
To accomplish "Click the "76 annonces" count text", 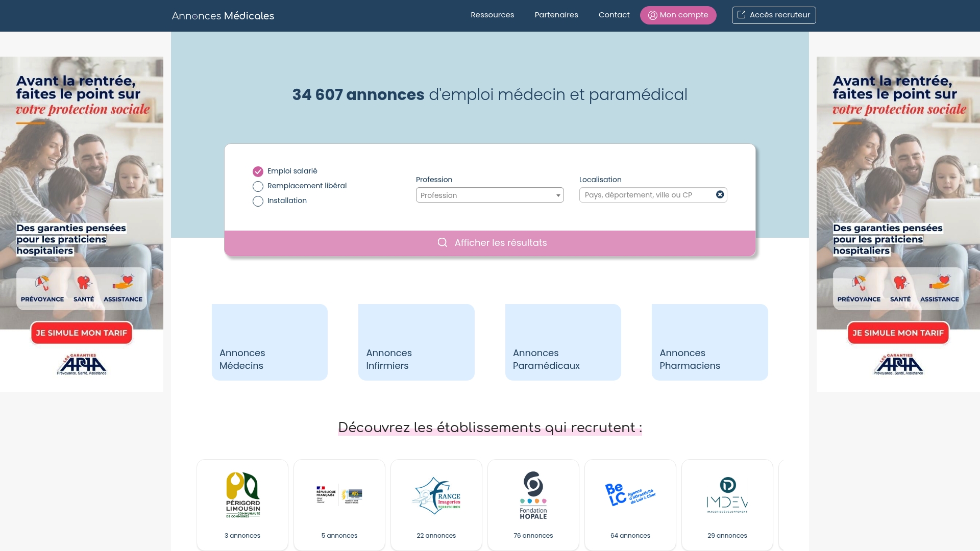I will point(533,535).
